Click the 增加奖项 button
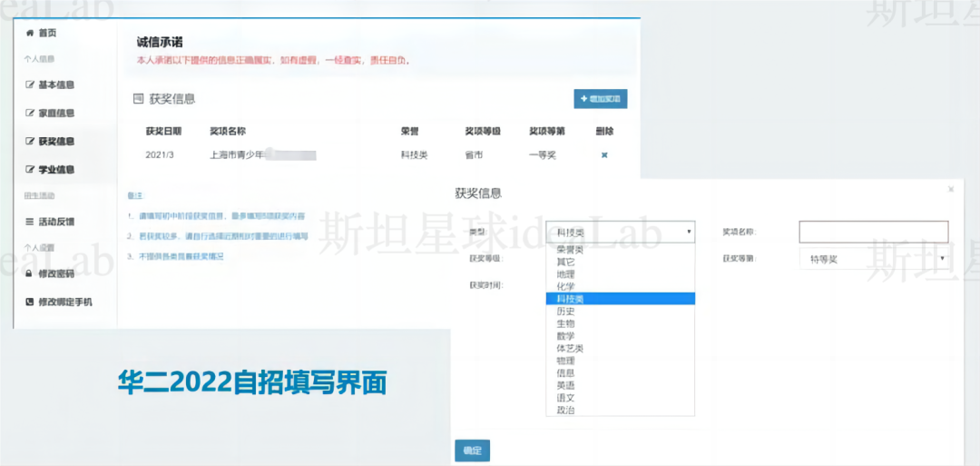Image resolution: width=980 pixels, height=466 pixels. click(600, 99)
